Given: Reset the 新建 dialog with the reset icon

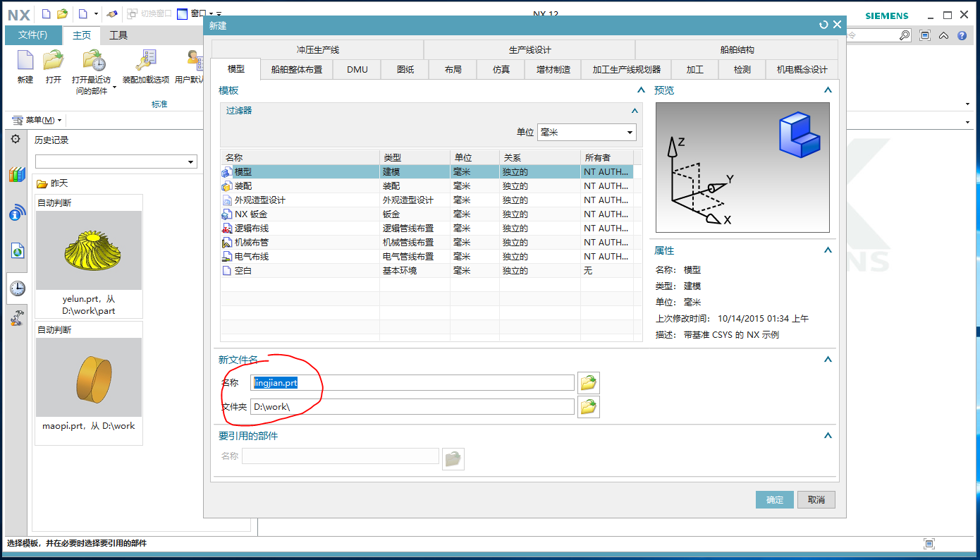Looking at the screenshot, I should pos(823,25).
